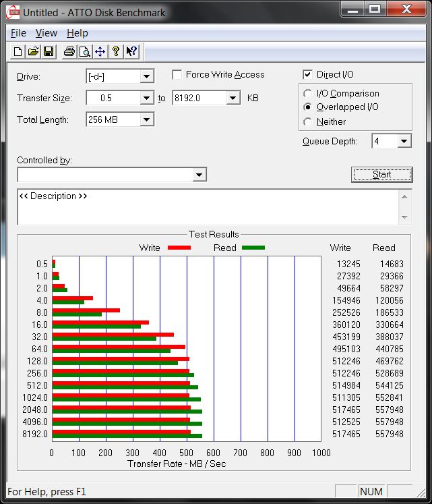This screenshot has height=504, width=432.
Task: Minimize the ATTO Disk Benchmark window
Action: click(x=352, y=9)
